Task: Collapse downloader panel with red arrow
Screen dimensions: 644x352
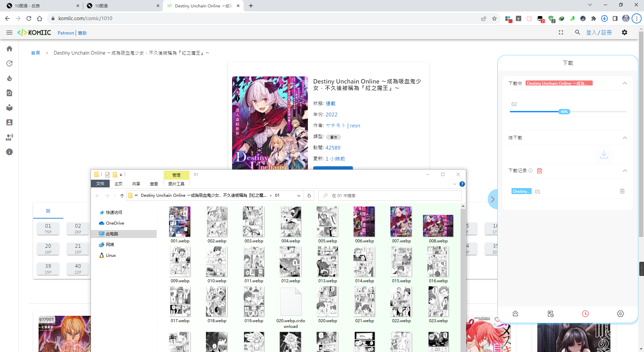Action: coord(492,199)
